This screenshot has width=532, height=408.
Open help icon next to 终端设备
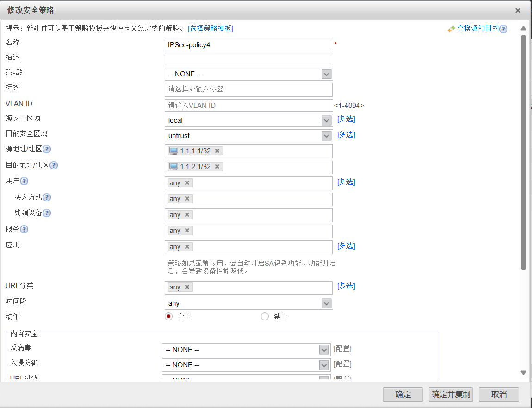47,213
